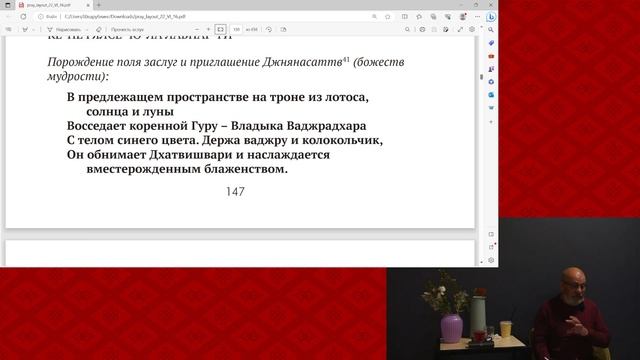Viewport: 640px width, 360px height.
Task: Open the Tools briefcase sidebar icon
Action: coord(491,56)
